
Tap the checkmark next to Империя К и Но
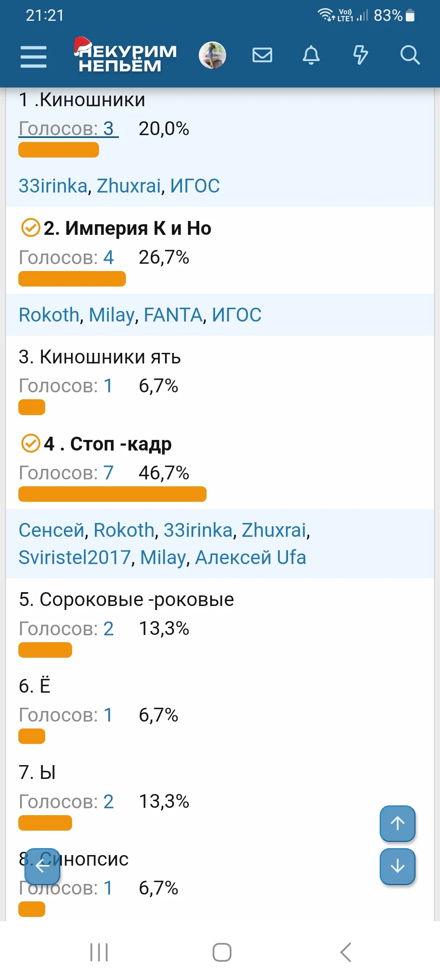point(31,228)
